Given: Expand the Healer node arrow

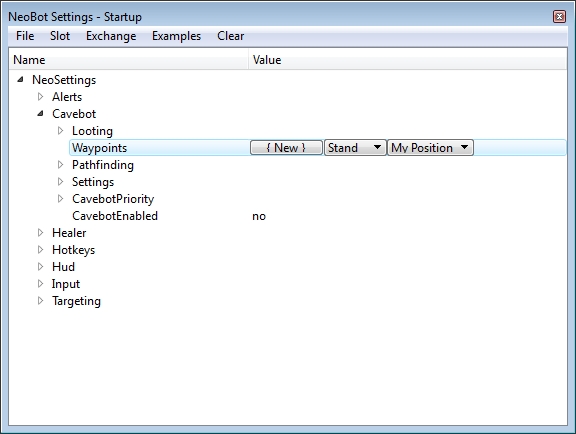Looking at the screenshot, I should tap(40, 233).
